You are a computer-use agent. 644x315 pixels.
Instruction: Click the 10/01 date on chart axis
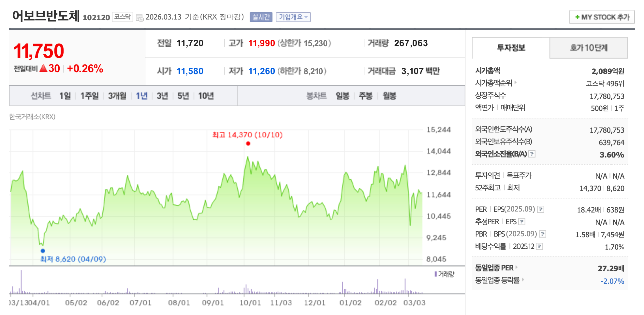[250, 303]
